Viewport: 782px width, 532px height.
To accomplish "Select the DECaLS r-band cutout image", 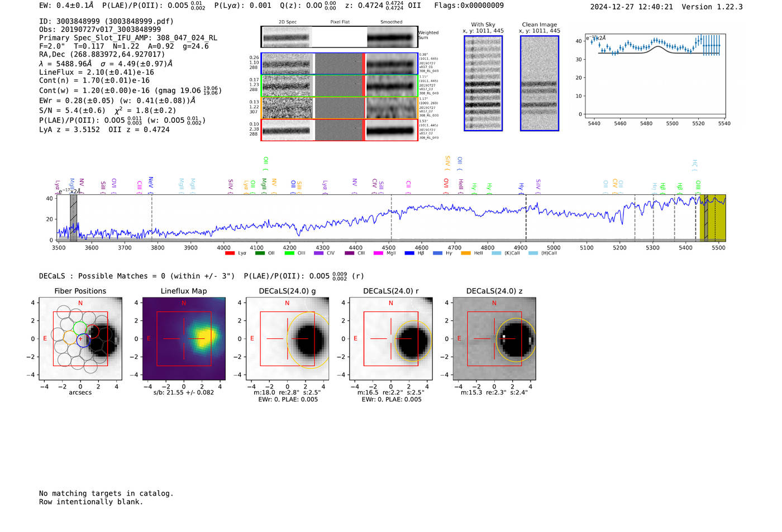I will [x=391, y=339].
